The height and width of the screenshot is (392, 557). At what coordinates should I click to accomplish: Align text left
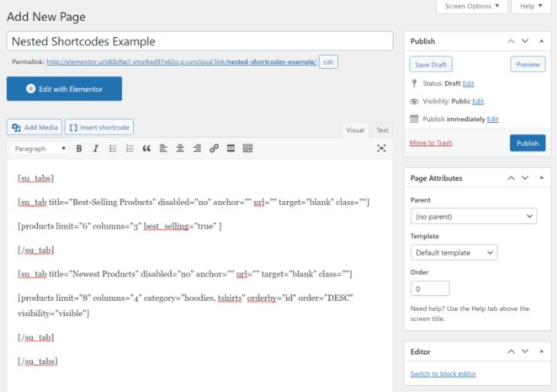pos(163,148)
